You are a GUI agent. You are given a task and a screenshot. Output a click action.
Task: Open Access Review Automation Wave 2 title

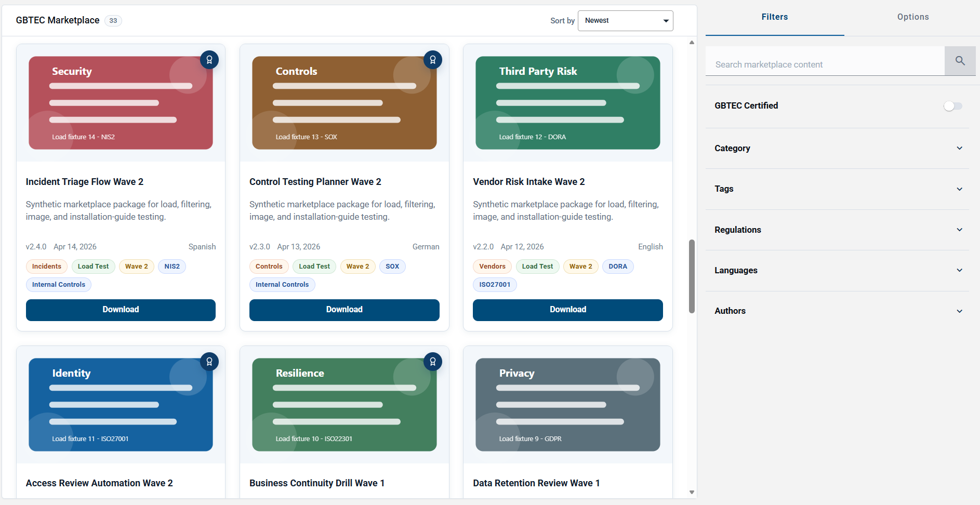(x=99, y=483)
